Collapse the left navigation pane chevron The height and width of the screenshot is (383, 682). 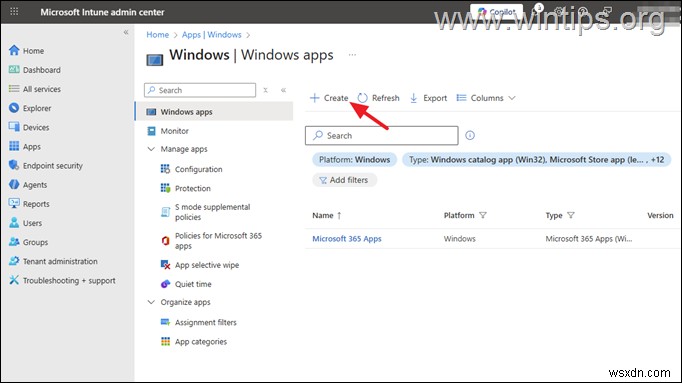pos(126,32)
